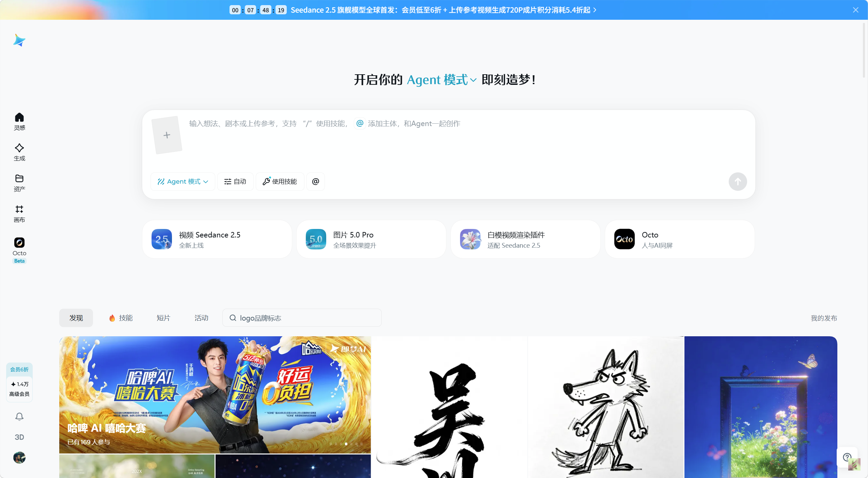
Task: Click the page vertical scrollbar
Action: coord(864,51)
